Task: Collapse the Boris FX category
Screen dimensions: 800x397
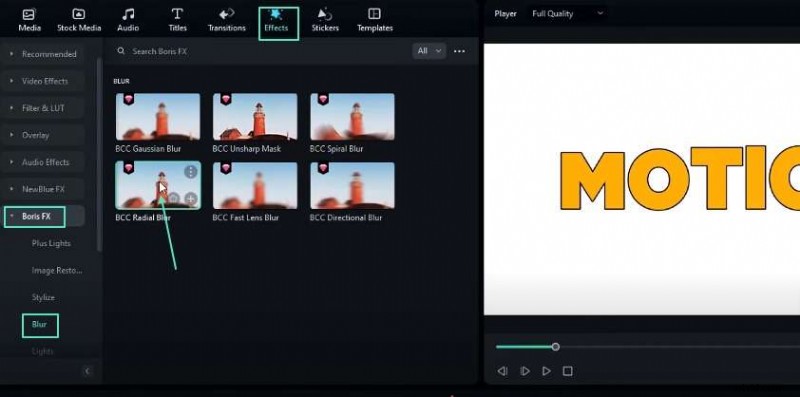Action: click(x=43, y=216)
